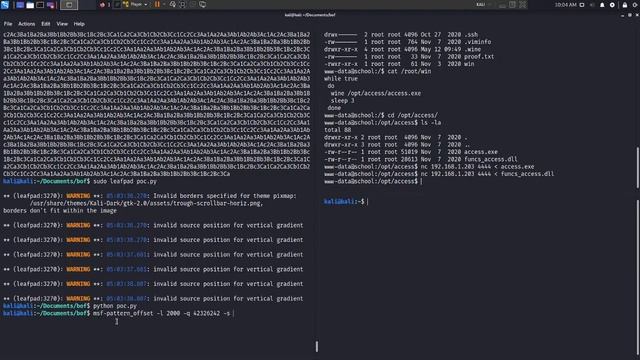640x360 pixels.
Task: Click the VM device icon right of the KALI label
Action: point(490,5)
